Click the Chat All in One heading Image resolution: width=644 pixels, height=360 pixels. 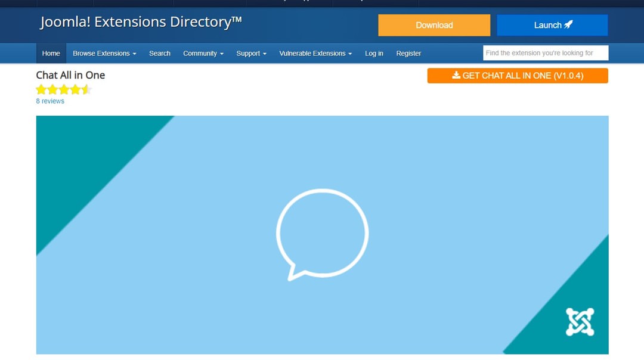click(x=70, y=75)
